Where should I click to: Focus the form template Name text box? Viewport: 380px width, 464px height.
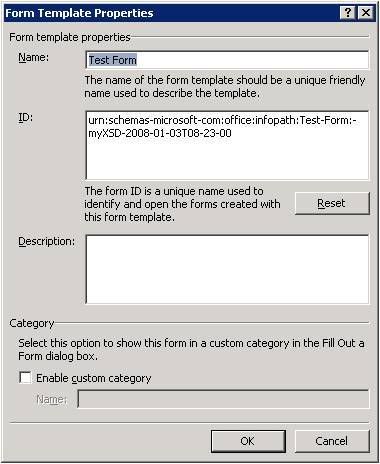pos(227,60)
